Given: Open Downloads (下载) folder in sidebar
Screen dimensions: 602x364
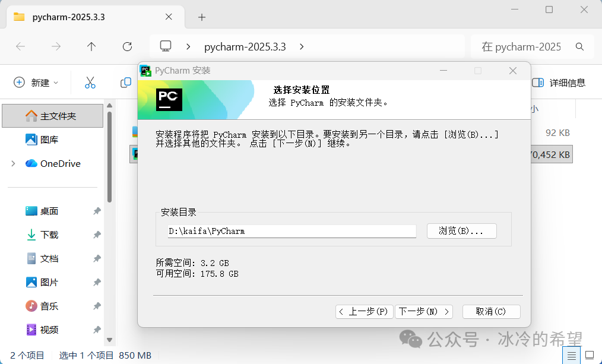Looking at the screenshot, I should [x=49, y=235].
